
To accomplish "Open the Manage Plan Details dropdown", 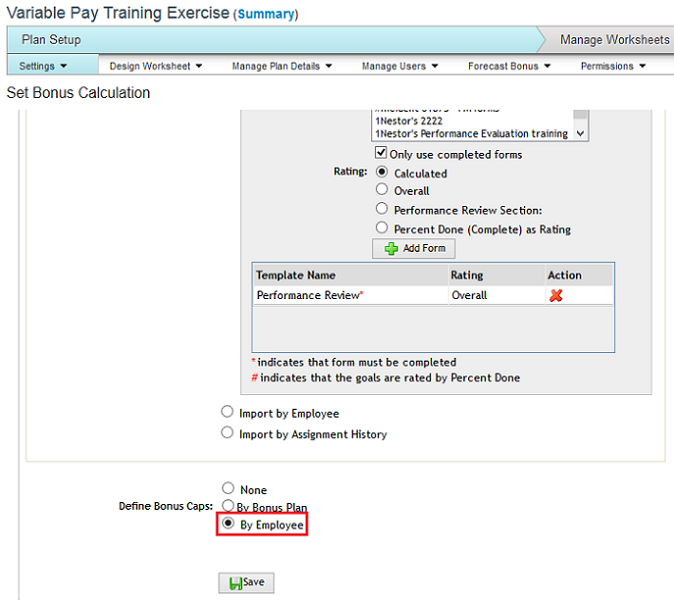I will click(282, 66).
